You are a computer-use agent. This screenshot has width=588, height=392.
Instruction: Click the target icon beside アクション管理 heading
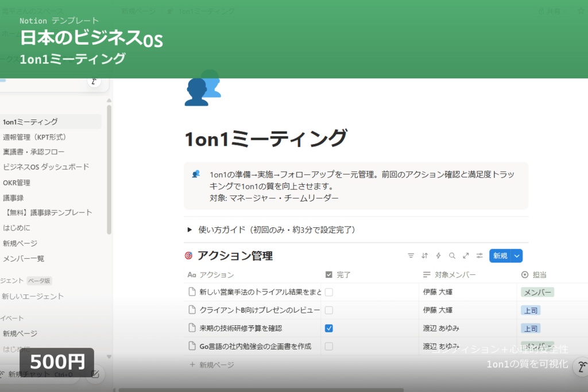[x=190, y=255]
